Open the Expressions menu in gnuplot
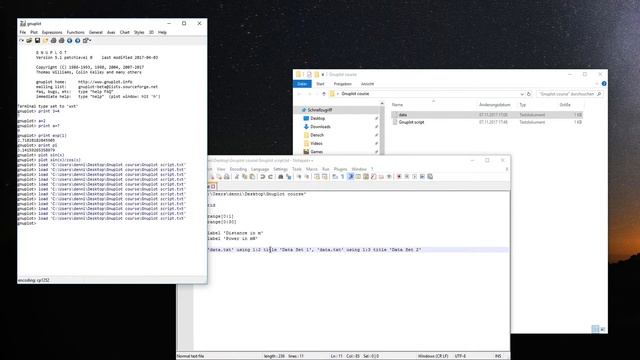640x360 pixels. 52,32
